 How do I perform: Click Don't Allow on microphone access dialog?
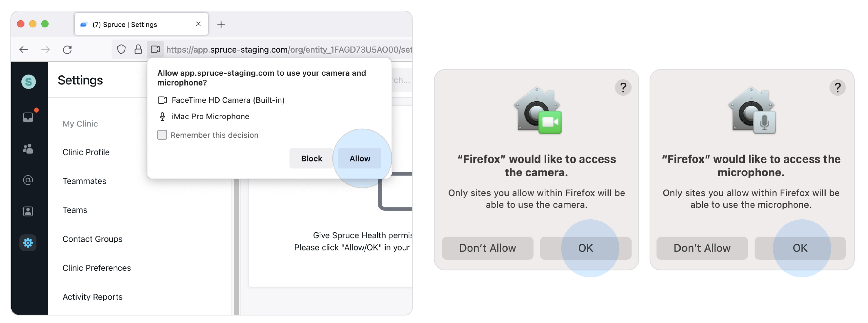702,248
